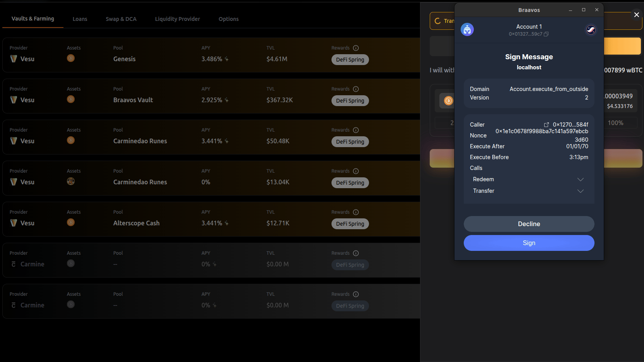Image resolution: width=644 pixels, height=362 pixels.
Task: Expand the Redeem call details
Action: click(580, 179)
